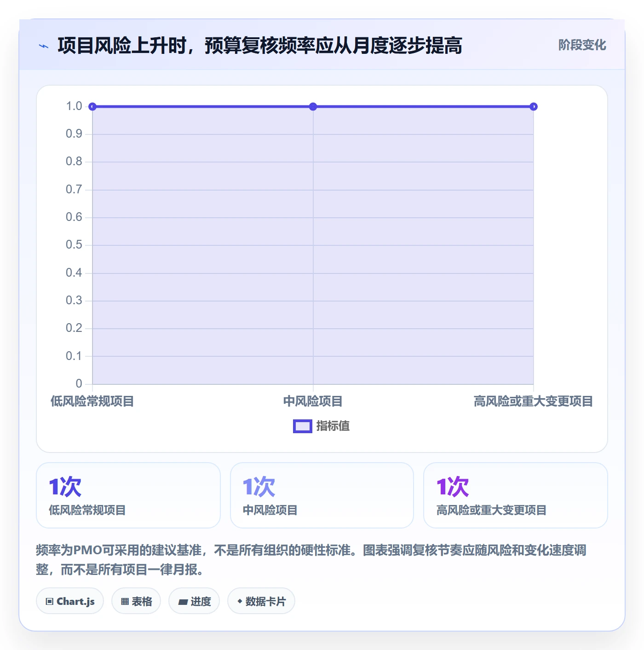
Task: Open the 中风险项目 1次 stat card
Action: coord(322,495)
